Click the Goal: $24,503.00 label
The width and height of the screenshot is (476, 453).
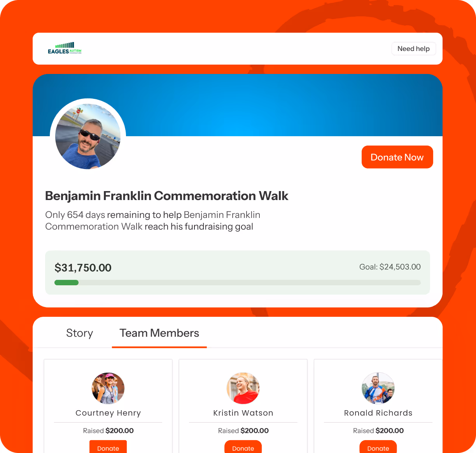click(x=390, y=267)
